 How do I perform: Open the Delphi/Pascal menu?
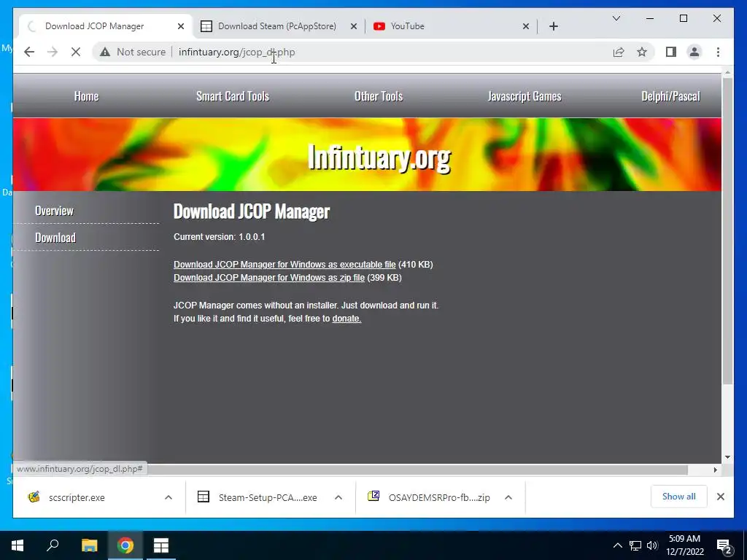670,96
